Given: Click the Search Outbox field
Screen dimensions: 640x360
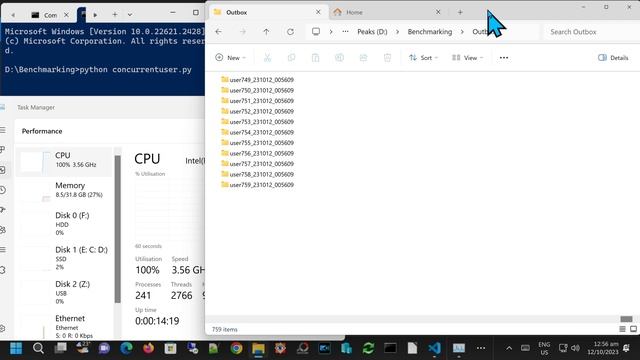Looking at the screenshot, I should coord(590,31).
